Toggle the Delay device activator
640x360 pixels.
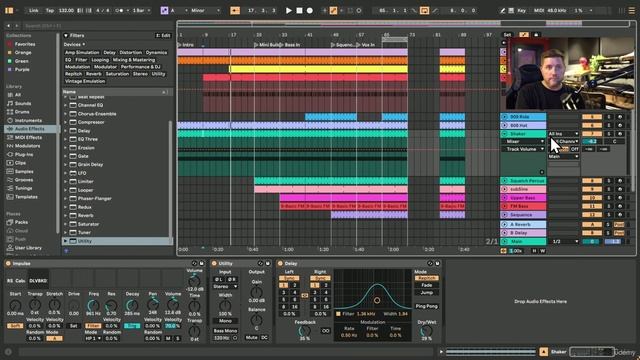(x=280, y=264)
